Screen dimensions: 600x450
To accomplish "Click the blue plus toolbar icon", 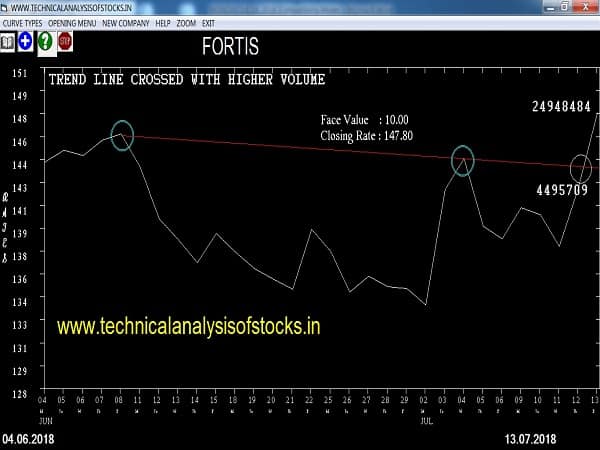I will point(24,42).
